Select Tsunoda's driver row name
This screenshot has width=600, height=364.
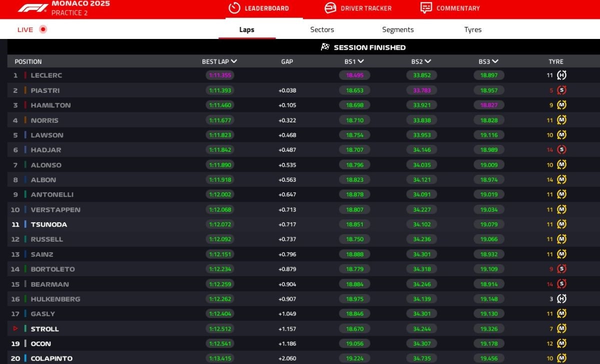pyautogui.click(x=49, y=225)
